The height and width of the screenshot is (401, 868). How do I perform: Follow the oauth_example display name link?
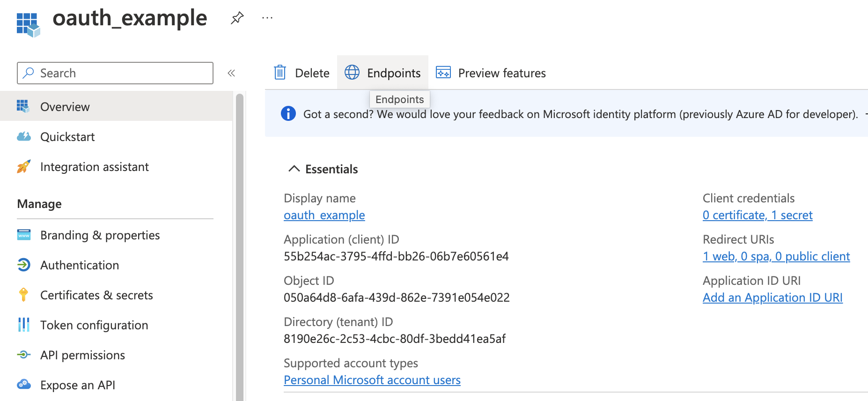tap(324, 215)
